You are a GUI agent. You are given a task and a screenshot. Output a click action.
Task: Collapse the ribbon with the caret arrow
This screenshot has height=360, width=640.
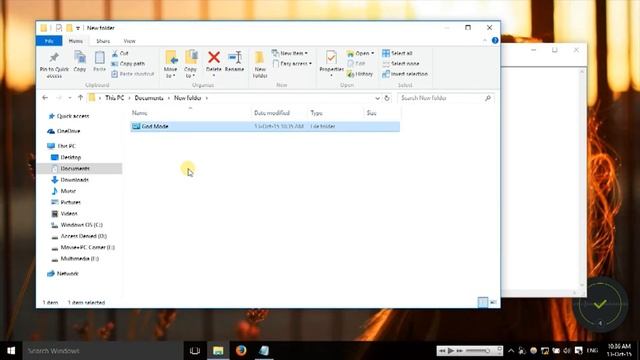[x=485, y=40]
